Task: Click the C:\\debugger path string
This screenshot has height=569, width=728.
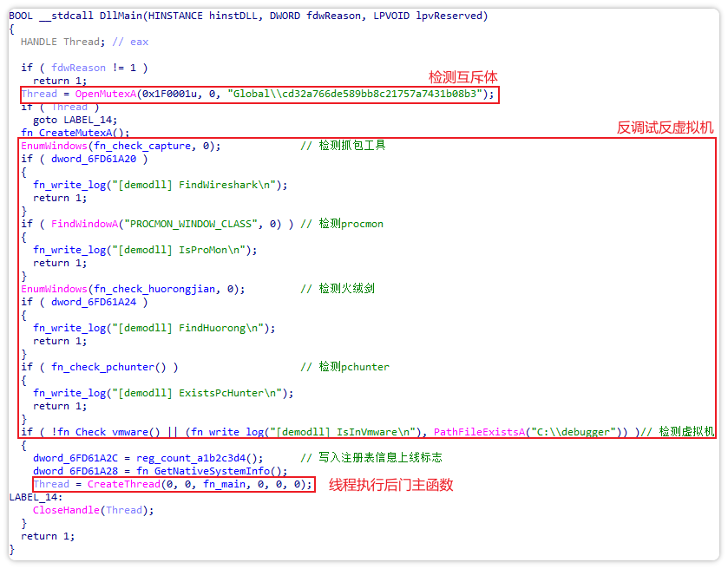Action: tap(580, 432)
